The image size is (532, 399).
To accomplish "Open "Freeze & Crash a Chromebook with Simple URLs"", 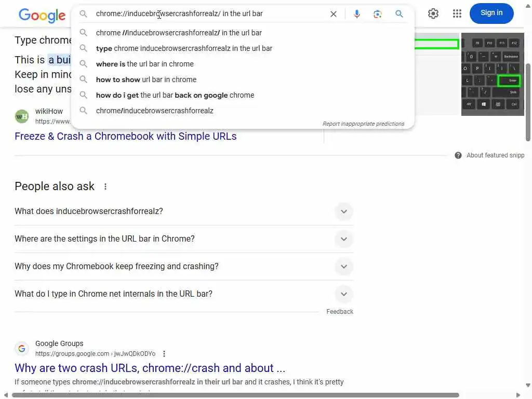I will point(126,137).
